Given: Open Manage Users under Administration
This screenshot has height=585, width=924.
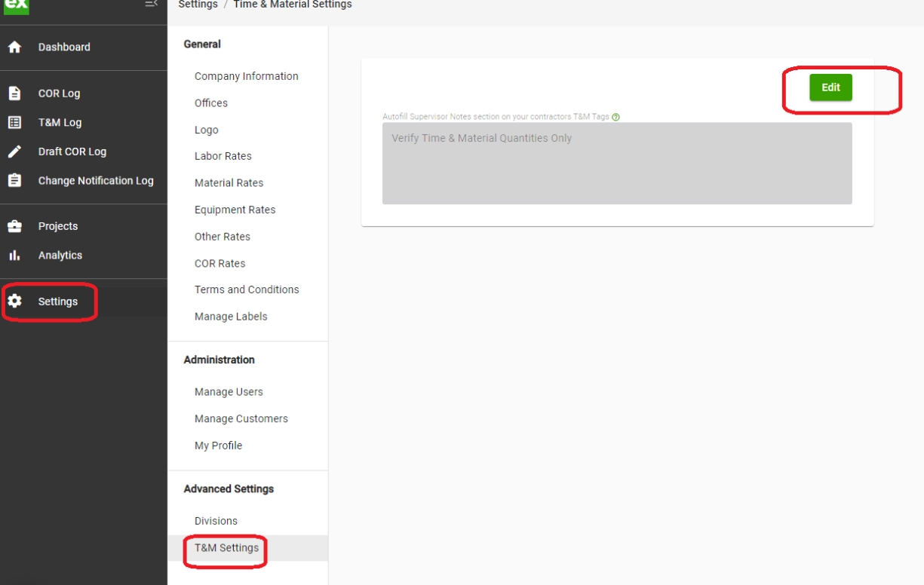Looking at the screenshot, I should tap(229, 392).
